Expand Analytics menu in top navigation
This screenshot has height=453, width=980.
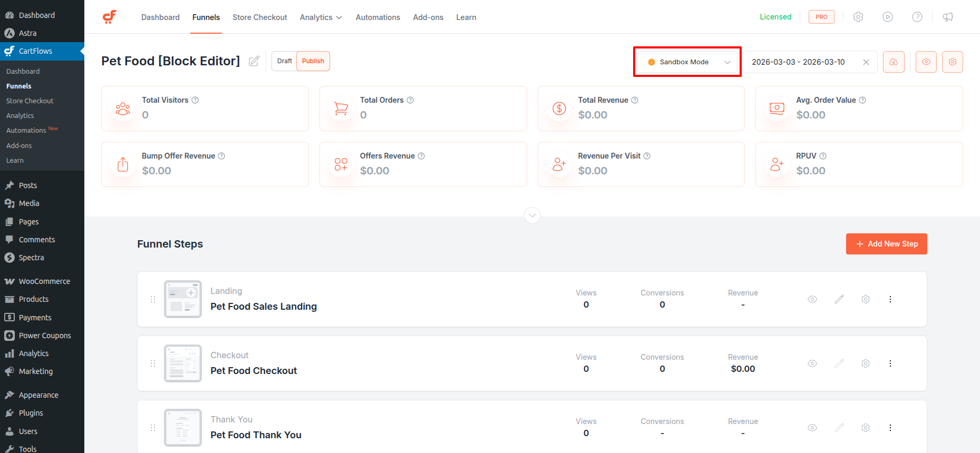[321, 17]
